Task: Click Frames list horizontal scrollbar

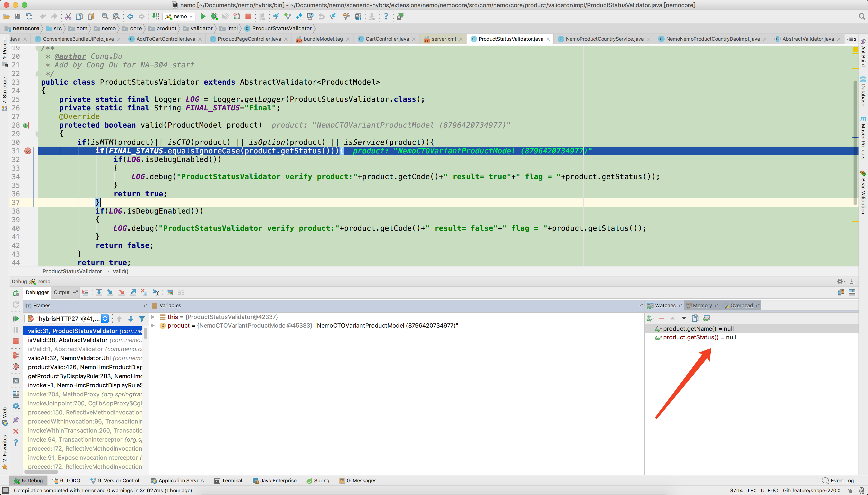Action: click(41, 472)
